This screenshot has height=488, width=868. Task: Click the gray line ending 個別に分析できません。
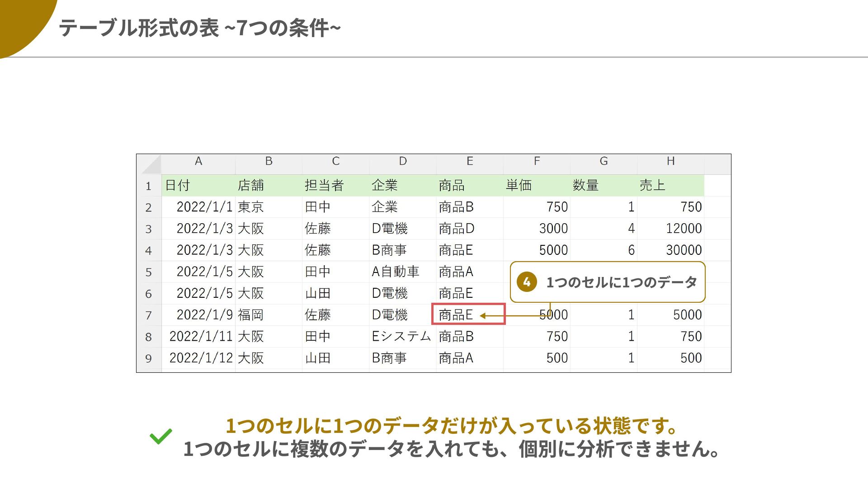pos(451,449)
